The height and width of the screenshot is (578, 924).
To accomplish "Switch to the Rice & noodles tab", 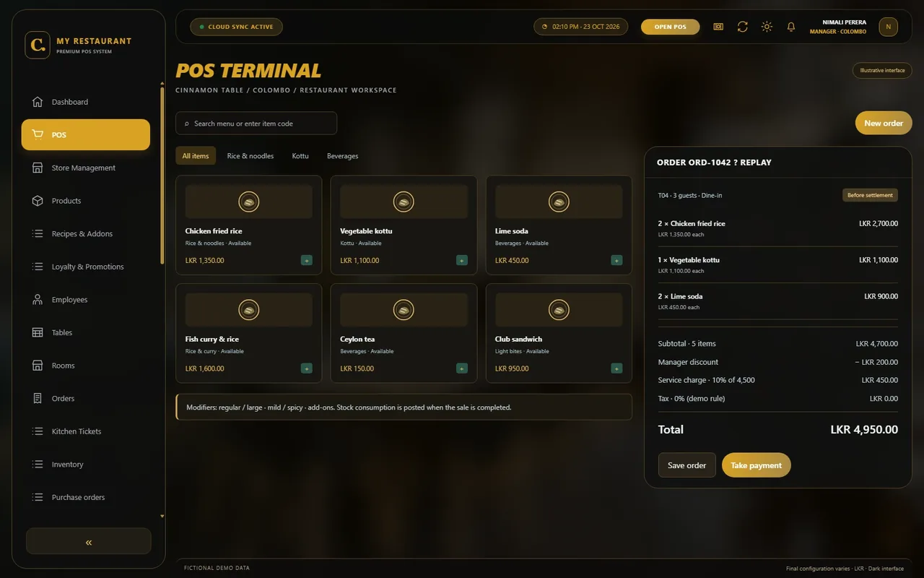I will point(250,156).
